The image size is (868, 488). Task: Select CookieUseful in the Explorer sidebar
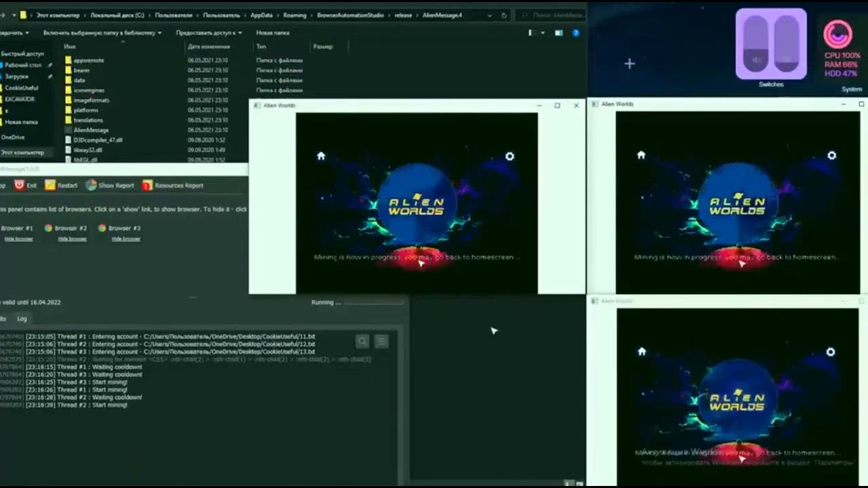click(22, 88)
